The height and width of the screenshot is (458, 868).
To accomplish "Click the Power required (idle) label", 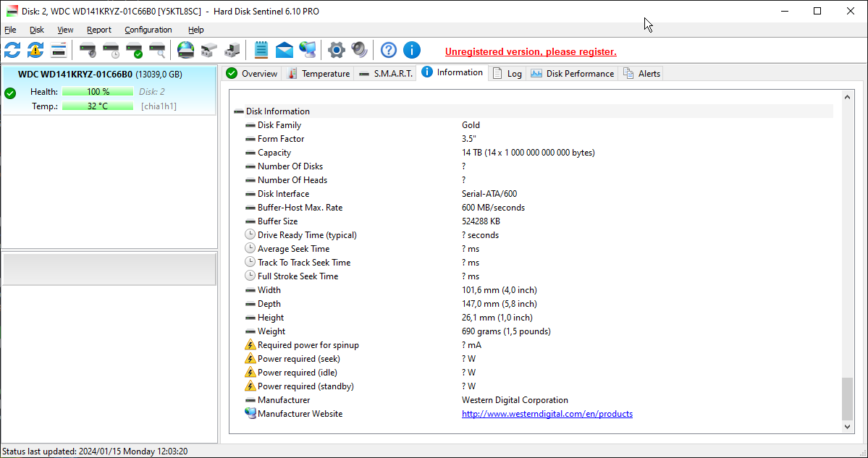I will coord(298,373).
